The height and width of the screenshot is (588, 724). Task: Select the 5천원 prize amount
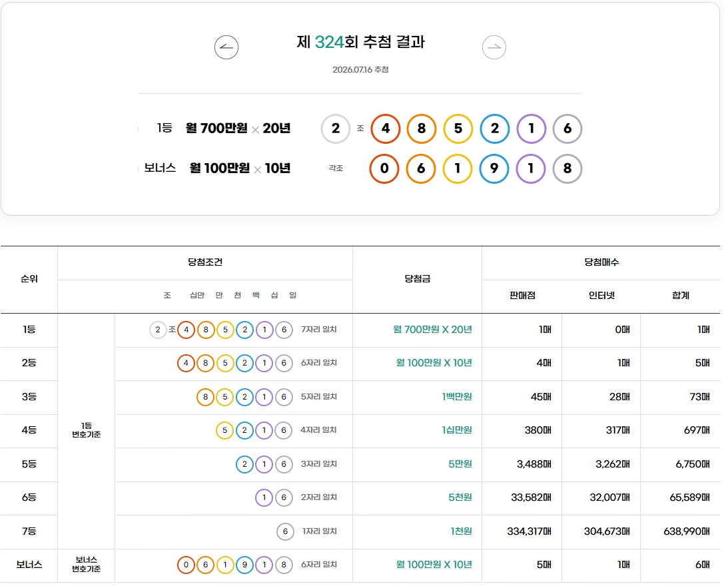pos(460,497)
